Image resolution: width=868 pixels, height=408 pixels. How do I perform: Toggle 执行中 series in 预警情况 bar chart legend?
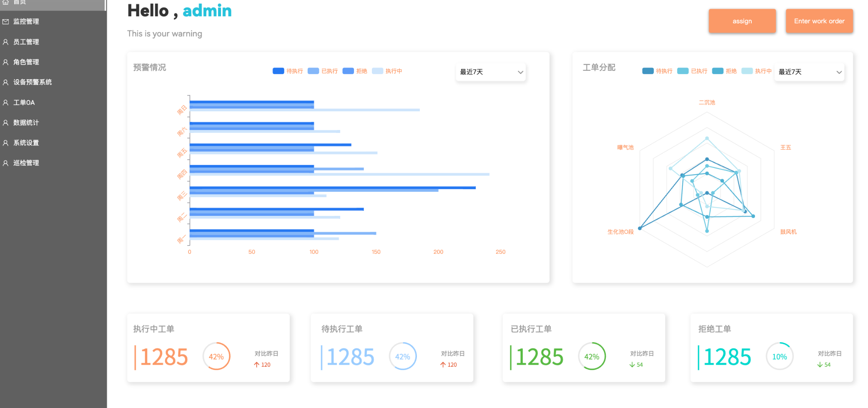pyautogui.click(x=387, y=71)
